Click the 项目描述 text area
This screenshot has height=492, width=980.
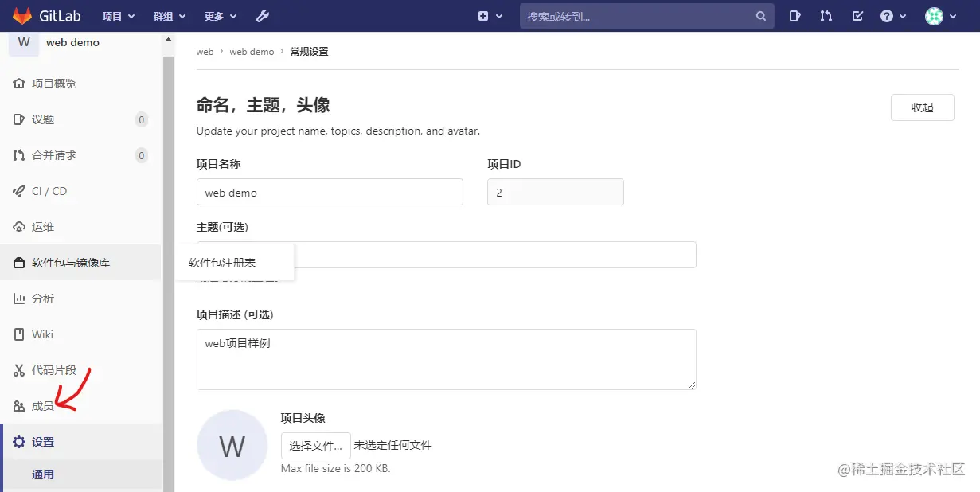pyautogui.click(x=447, y=359)
